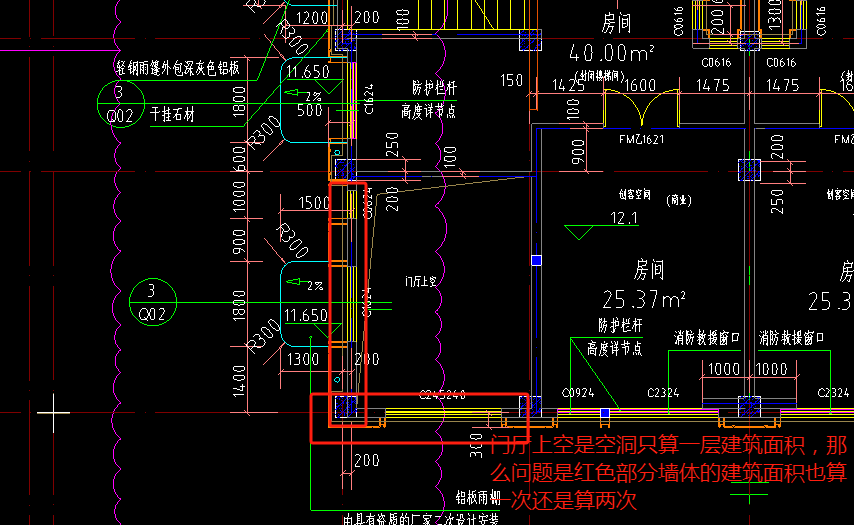Screen dimensions: 854x525
Task: Click the 铝板雨棚 annotation text
Action: pyautogui.click(x=477, y=496)
